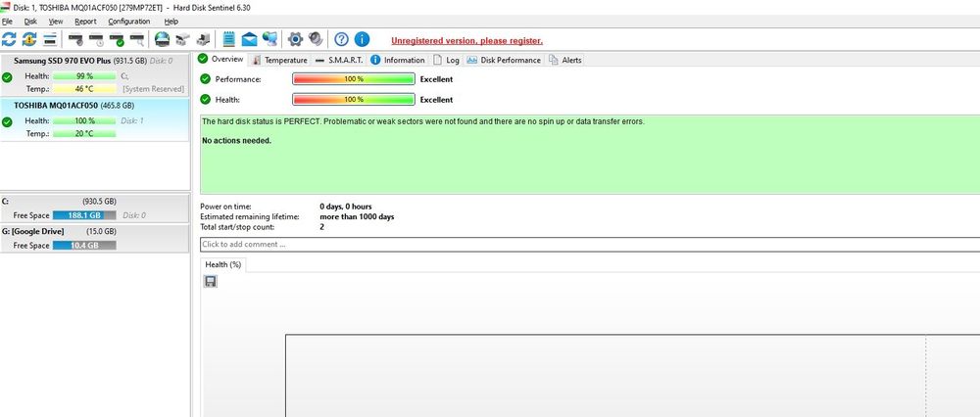Open the Help menu

pos(171,22)
